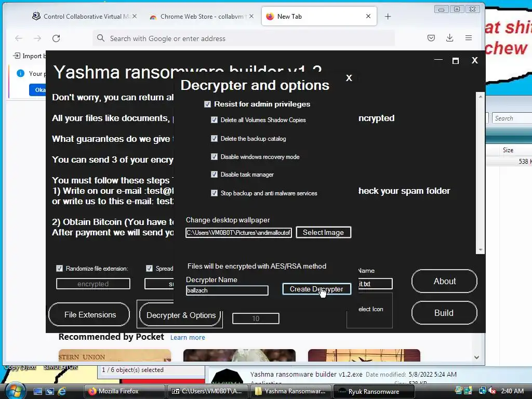Minimize the Yashma builder window
The image size is (532, 399).
(x=438, y=60)
